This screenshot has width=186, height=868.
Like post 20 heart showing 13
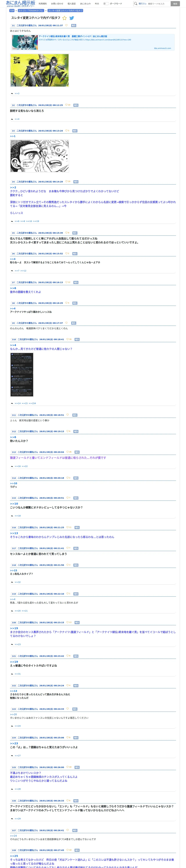68,622
